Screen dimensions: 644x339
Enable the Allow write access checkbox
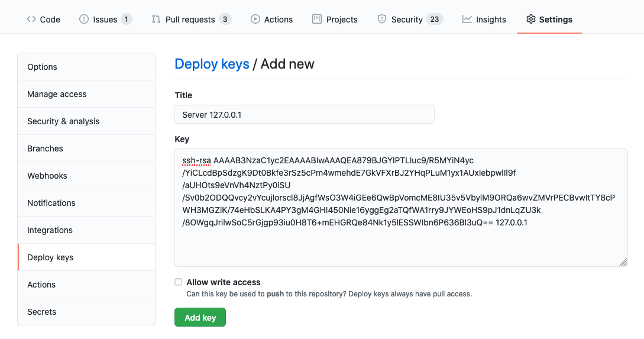179,282
